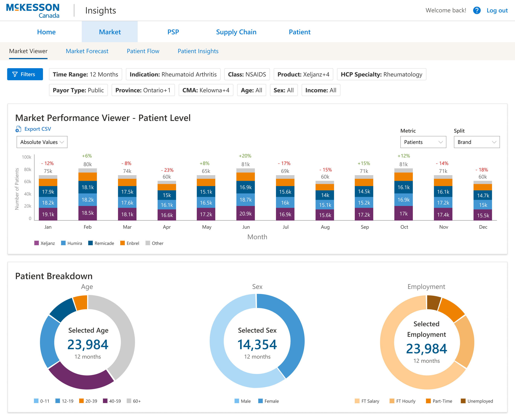Switch to the Market Forecast view

click(x=87, y=51)
